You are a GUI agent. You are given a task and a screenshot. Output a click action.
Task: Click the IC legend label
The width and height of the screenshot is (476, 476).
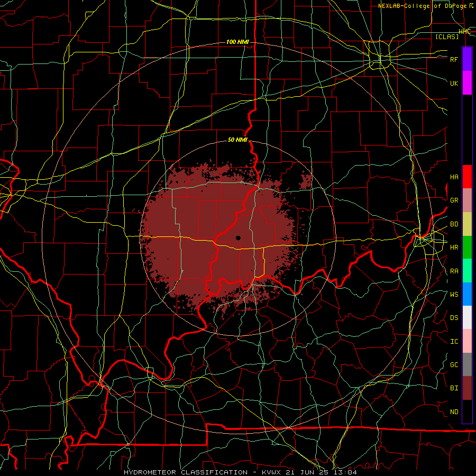pos(454,342)
